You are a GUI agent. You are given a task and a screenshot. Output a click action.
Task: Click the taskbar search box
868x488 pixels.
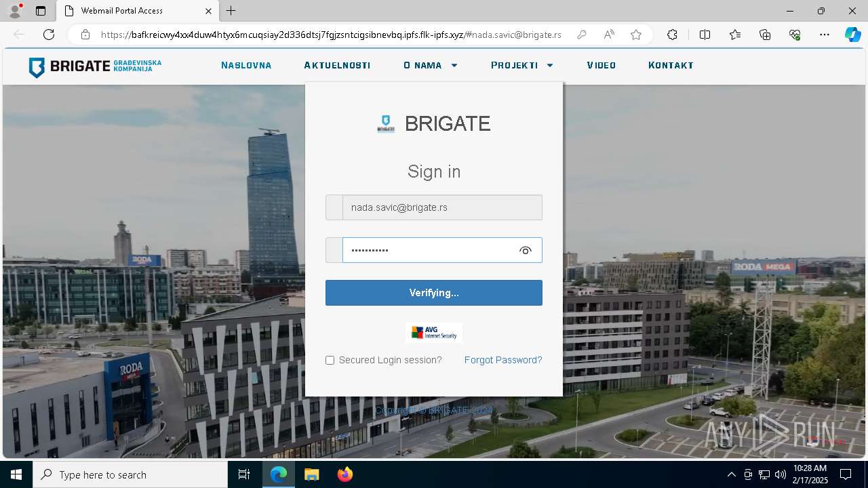(x=130, y=474)
